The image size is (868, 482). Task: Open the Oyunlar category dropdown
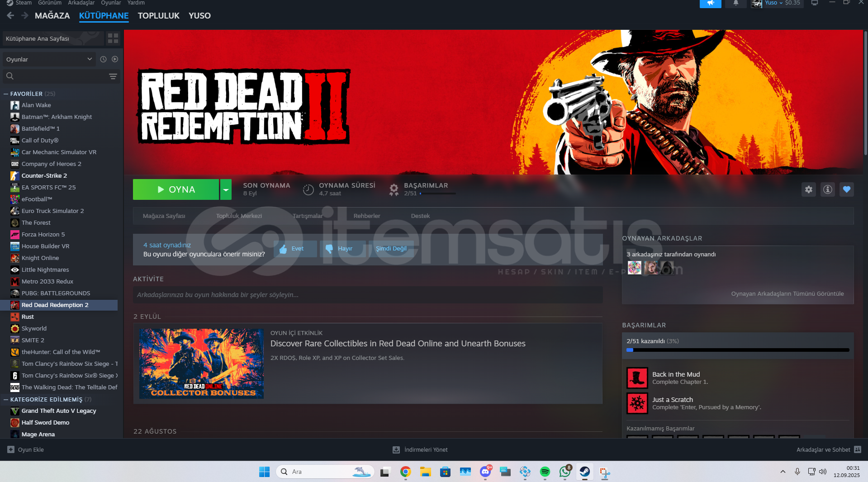[x=49, y=59]
